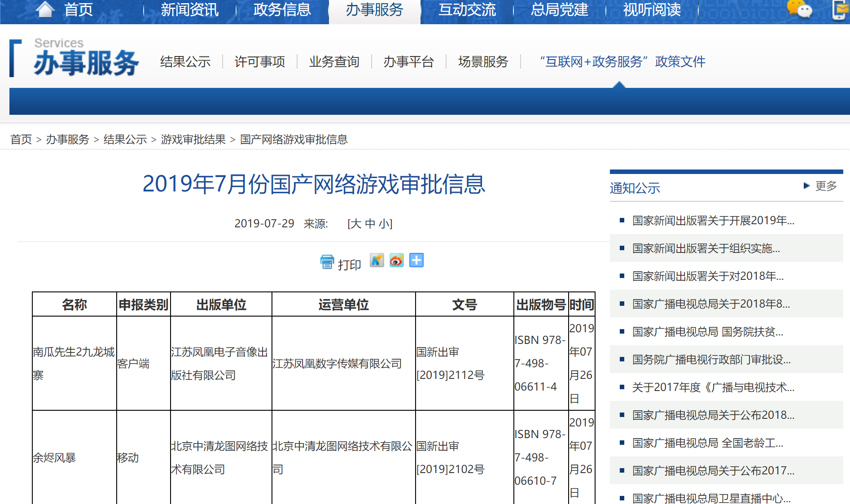Open notice 国家广播电视总局 全国老龄工...
The image size is (850, 504).
tap(708, 443)
